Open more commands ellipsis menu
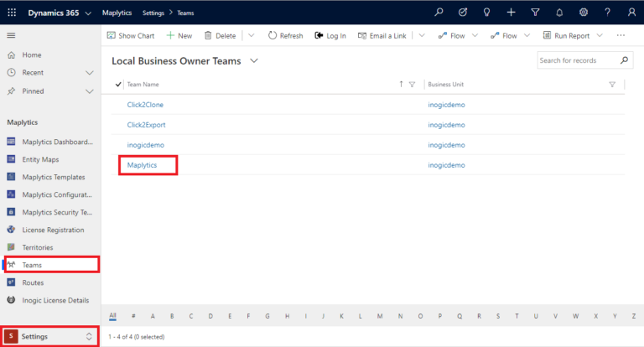644x347 pixels. tap(621, 36)
